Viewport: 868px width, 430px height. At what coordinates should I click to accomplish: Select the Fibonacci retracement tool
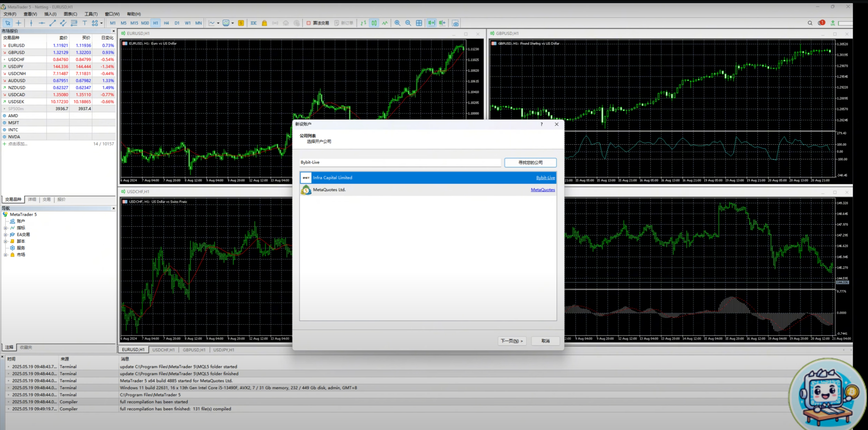pos(74,23)
